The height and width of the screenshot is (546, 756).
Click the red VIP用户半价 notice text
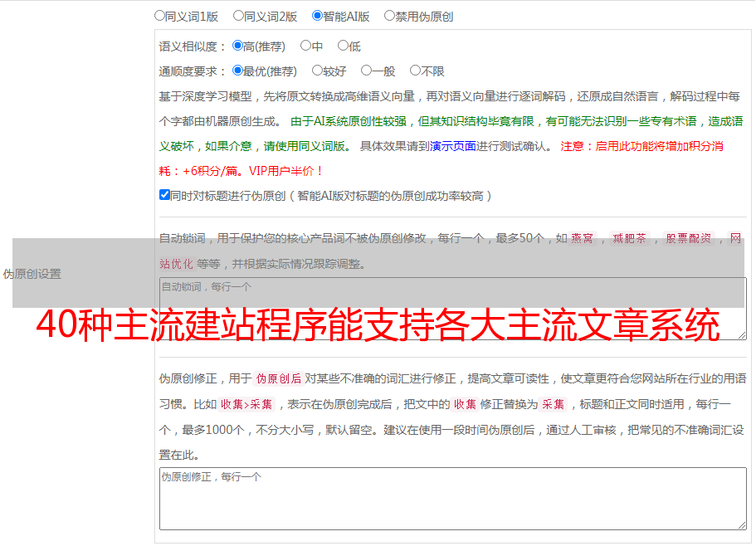tap(285, 171)
